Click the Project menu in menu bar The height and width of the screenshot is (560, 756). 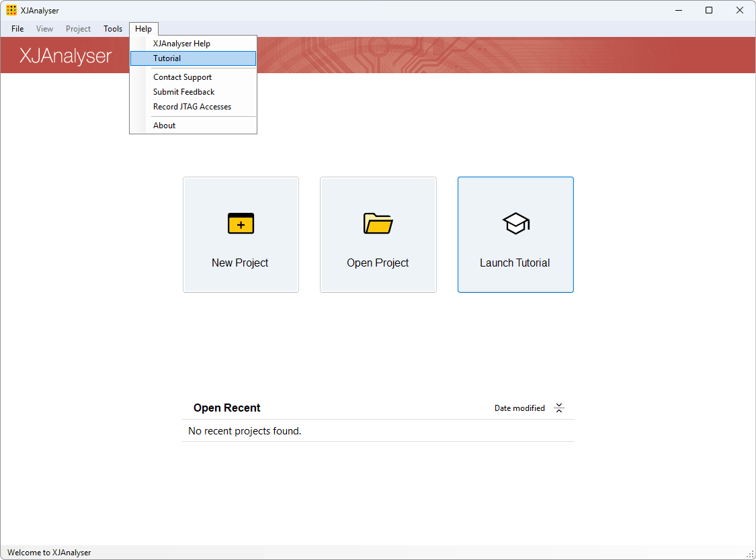pos(78,29)
